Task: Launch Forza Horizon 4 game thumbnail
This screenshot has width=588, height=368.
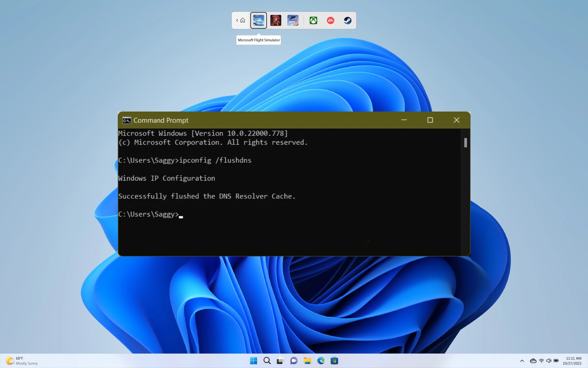Action: point(293,20)
